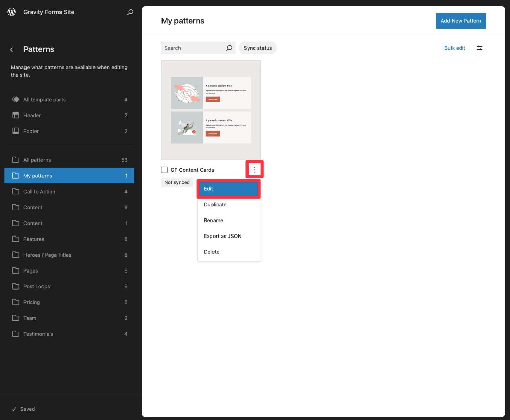Open the GF Content Cards preview thumbnail
The image size is (510, 420).
point(211,110)
